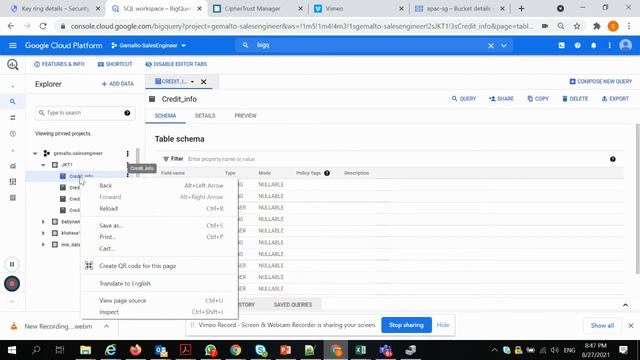Open Explorer search help question icon
This screenshot has height=360, width=640.
[127, 113]
